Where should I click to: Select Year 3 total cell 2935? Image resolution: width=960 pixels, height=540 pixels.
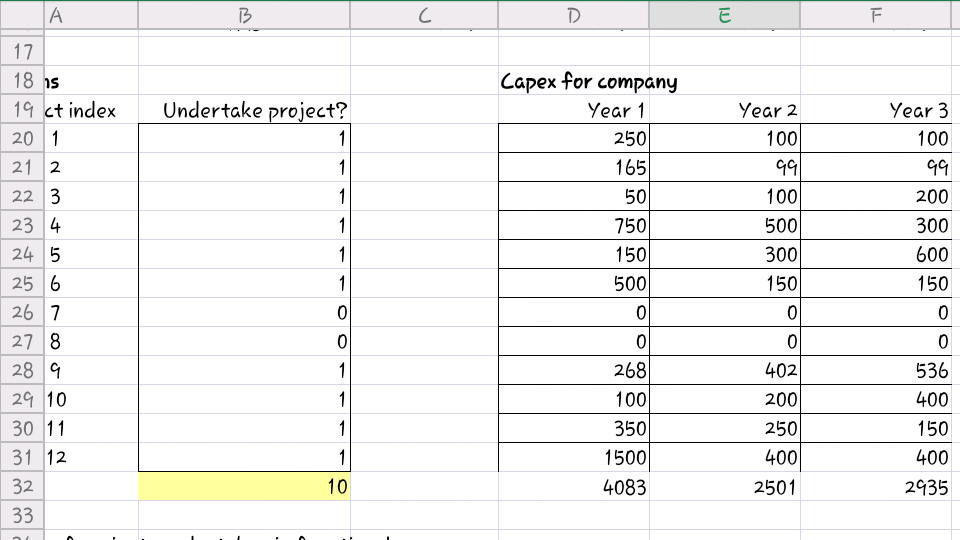(x=876, y=486)
